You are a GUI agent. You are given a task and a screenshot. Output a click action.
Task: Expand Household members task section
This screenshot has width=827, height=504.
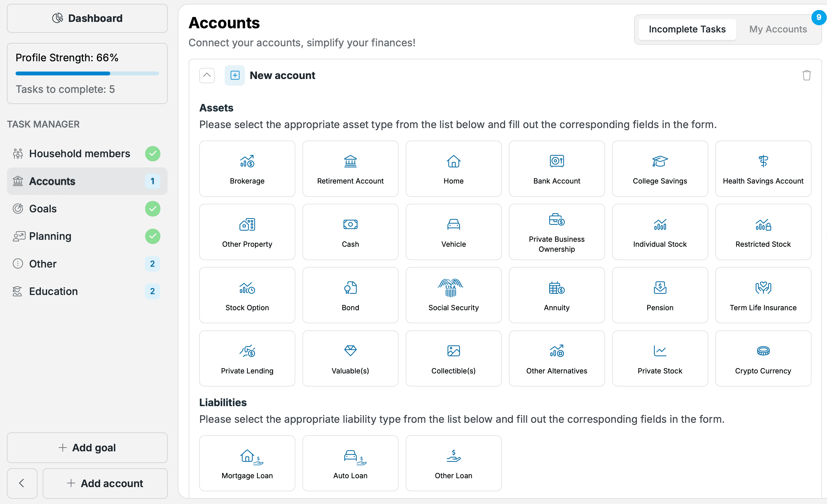[80, 153]
